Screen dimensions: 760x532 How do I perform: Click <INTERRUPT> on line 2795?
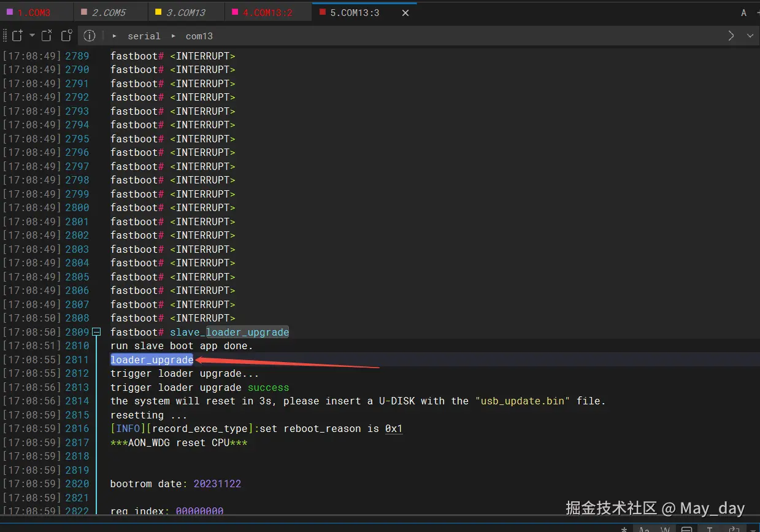click(x=202, y=139)
